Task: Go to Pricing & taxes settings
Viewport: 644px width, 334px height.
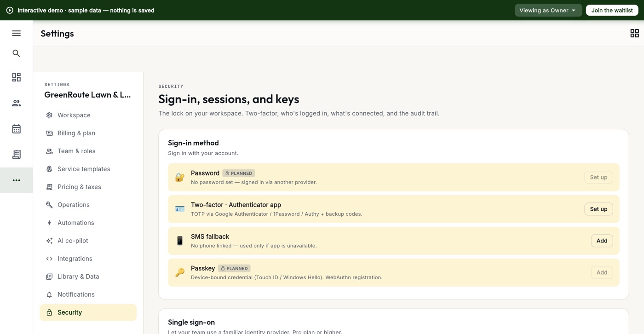Action: pos(88,187)
